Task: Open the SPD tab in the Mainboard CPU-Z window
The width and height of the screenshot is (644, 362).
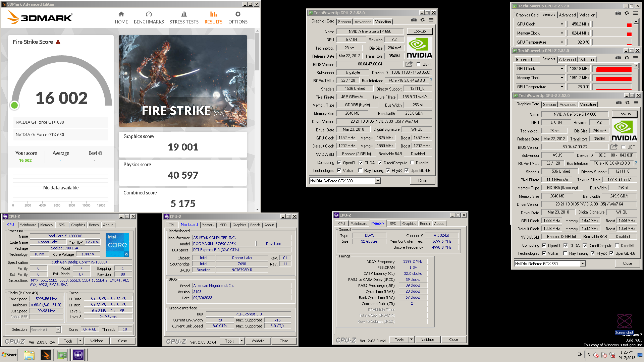Action: pos(223,225)
